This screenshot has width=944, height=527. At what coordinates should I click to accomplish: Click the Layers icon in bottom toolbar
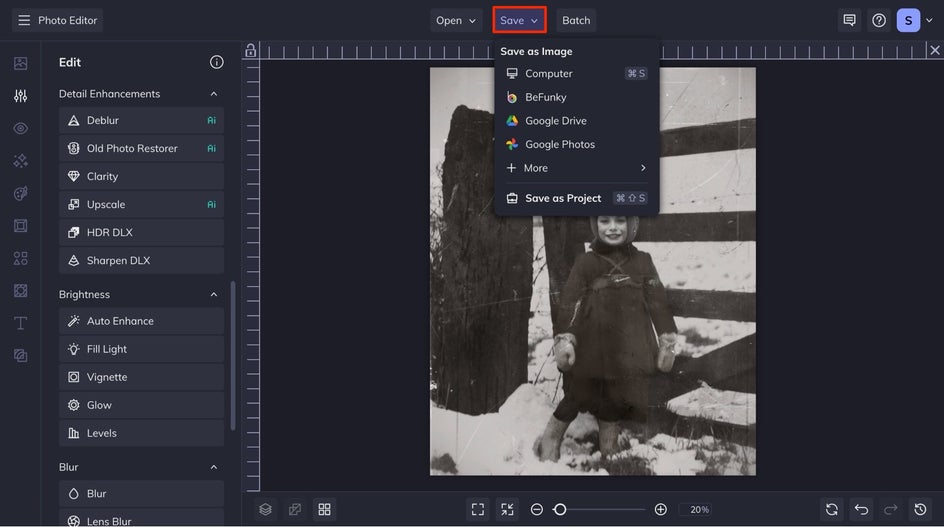[265, 509]
